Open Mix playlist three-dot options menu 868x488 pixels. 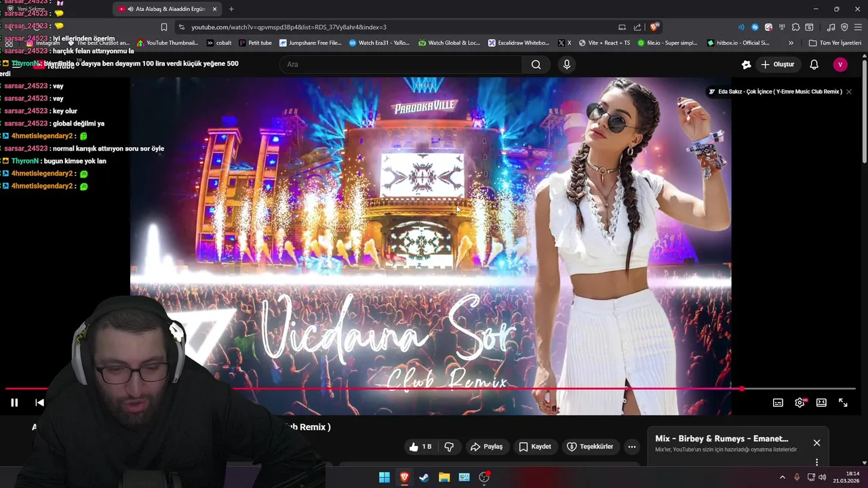click(816, 462)
